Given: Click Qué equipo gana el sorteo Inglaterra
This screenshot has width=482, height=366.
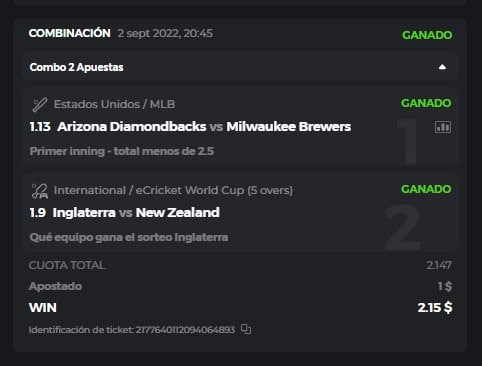Looking at the screenshot, I should point(129,237).
